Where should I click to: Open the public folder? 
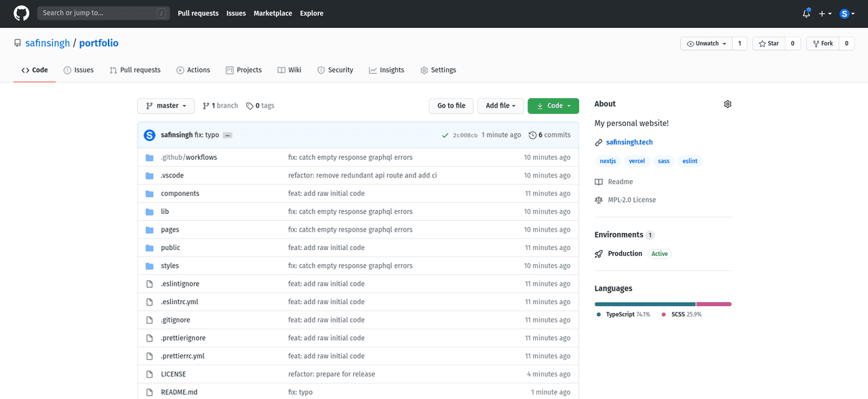pos(171,247)
